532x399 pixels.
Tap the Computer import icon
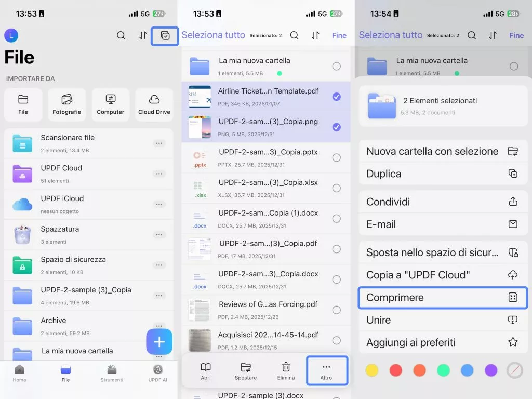tap(110, 104)
